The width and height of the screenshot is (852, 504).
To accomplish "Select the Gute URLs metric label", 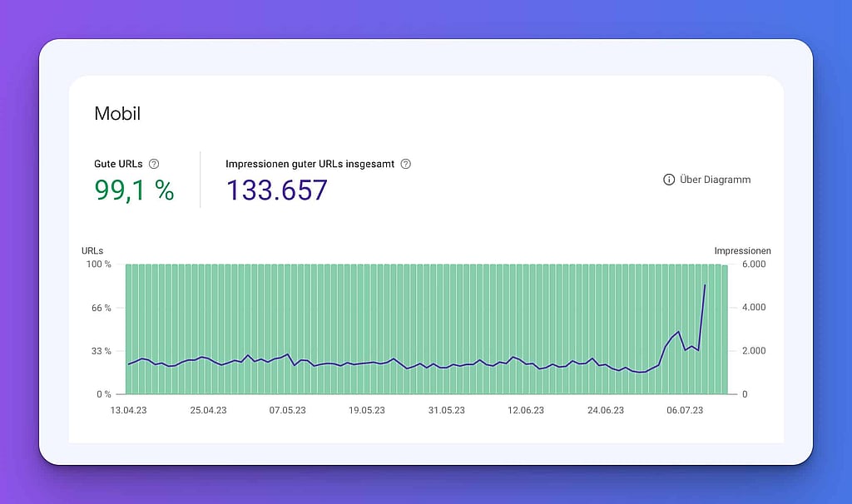I will click(x=118, y=164).
